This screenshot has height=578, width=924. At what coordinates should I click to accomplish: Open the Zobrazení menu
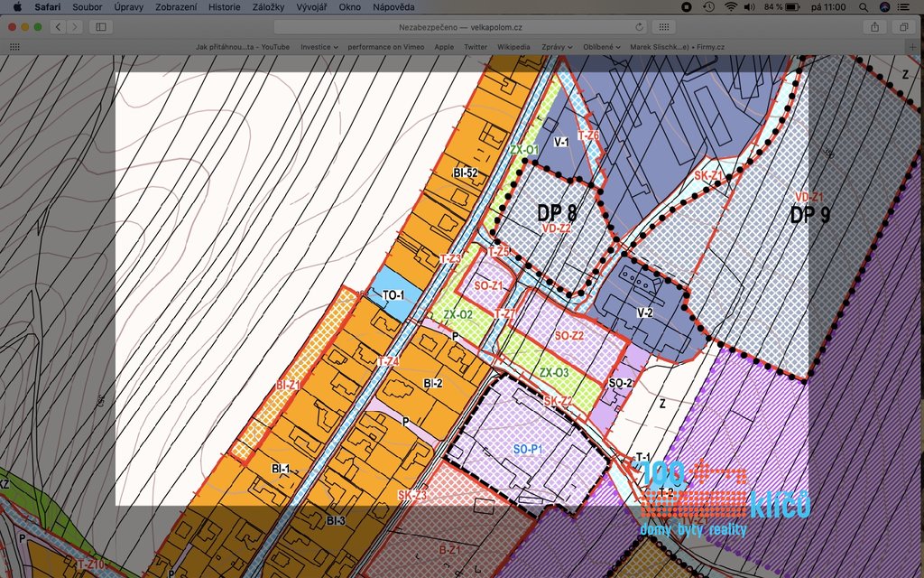pos(176,7)
